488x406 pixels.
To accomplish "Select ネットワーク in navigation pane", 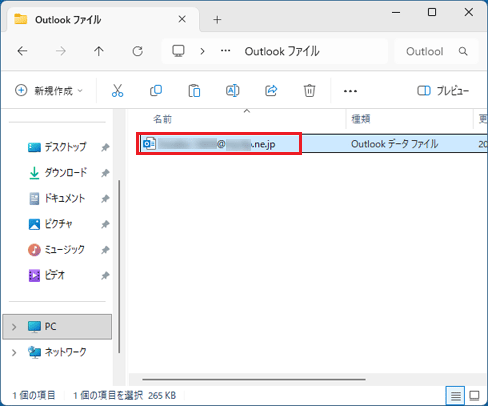I will coord(57,352).
